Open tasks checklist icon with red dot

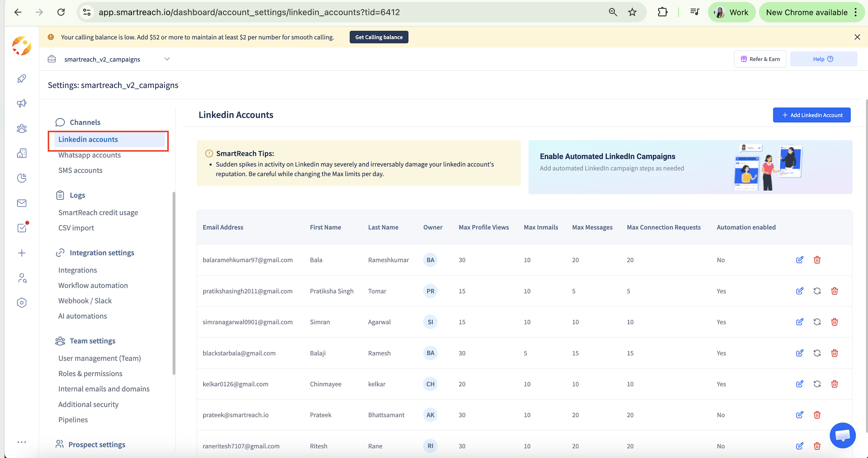coord(22,228)
